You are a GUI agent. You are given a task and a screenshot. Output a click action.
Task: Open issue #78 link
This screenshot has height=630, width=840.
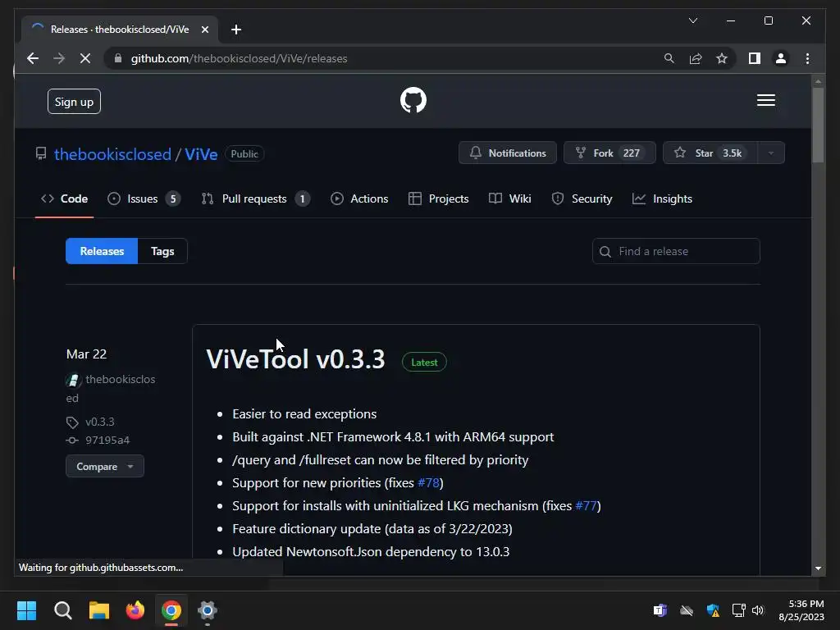click(x=428, y=482)
